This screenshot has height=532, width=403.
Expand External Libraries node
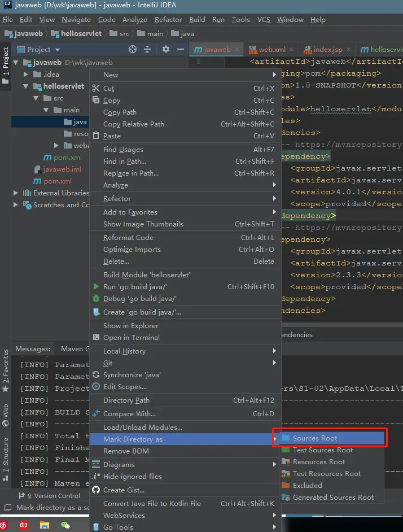16,193
